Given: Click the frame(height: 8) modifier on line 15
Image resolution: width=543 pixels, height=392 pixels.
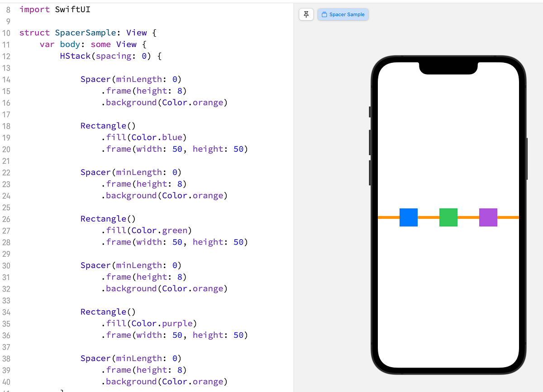Looking at the screenshot, I should (x=144, y=90).
